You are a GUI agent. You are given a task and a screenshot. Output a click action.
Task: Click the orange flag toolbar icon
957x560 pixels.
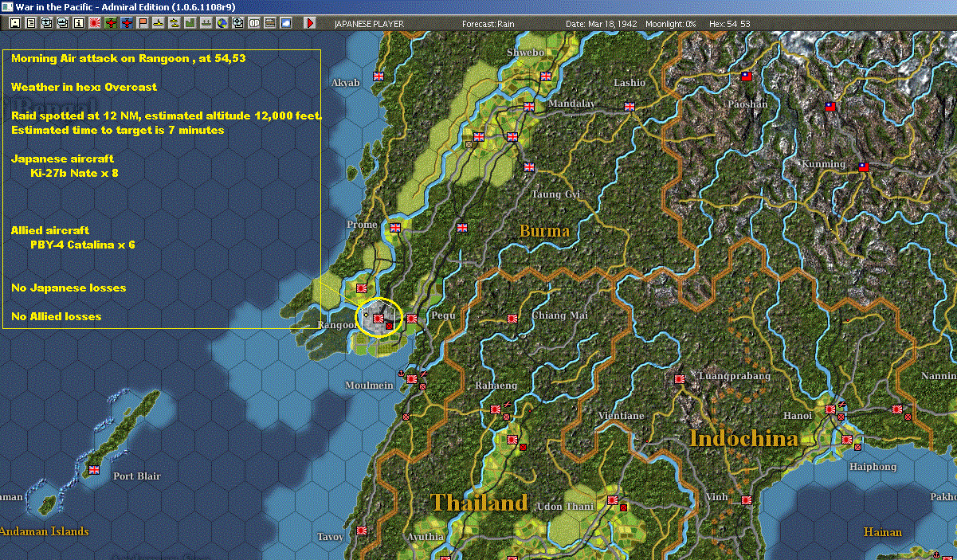click(x=143, y=23)
